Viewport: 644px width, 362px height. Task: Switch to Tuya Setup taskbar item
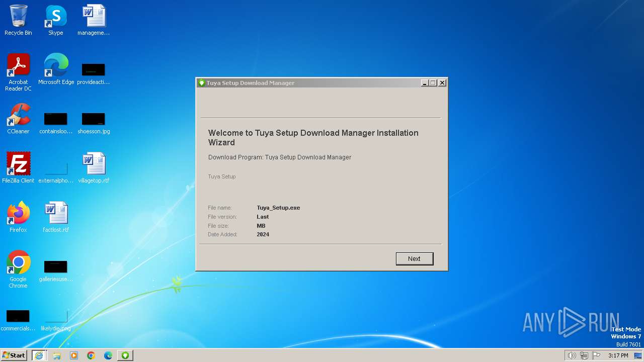pyautogui.click(x=125, y=355)
